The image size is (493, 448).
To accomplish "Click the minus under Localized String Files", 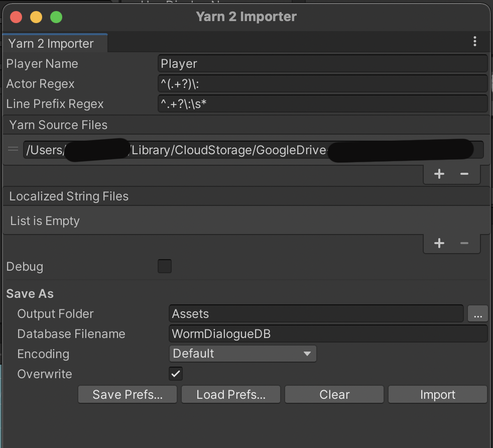I will pyautogui.click(x=464, y=243).
